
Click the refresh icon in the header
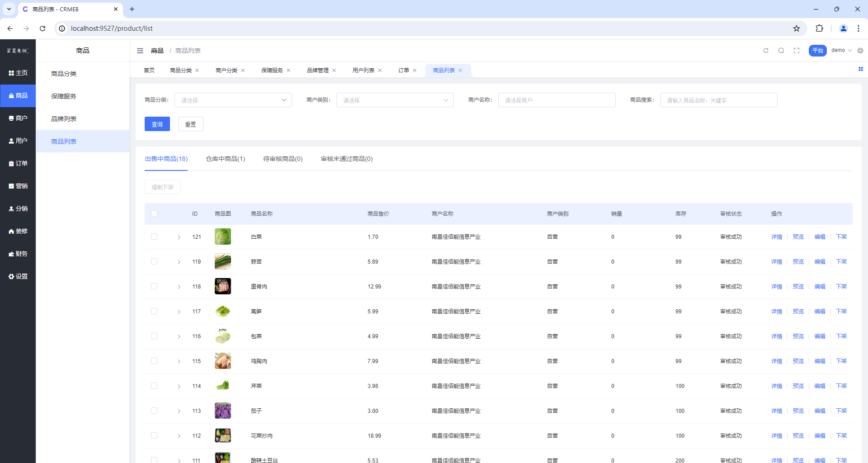pos(766,51)
